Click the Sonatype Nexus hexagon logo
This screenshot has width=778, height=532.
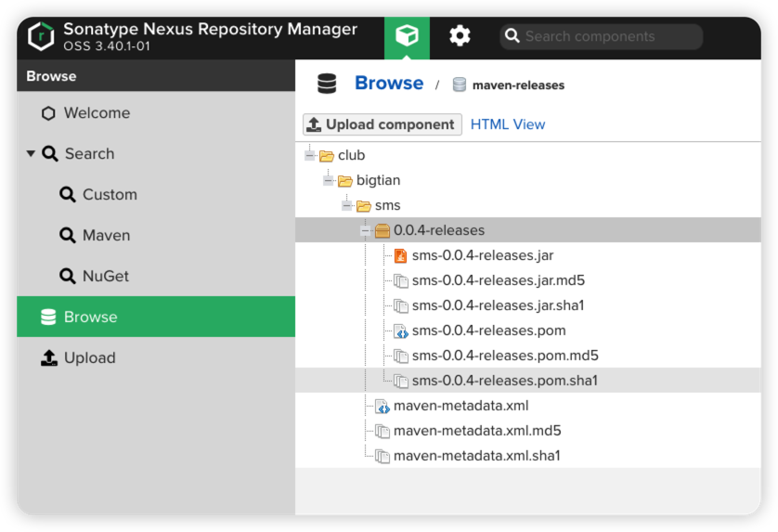pos(41,35)
